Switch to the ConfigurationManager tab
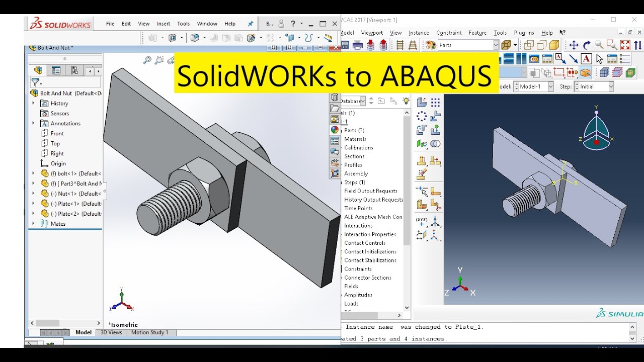The image size is (644, 362). tap(74, 70)
